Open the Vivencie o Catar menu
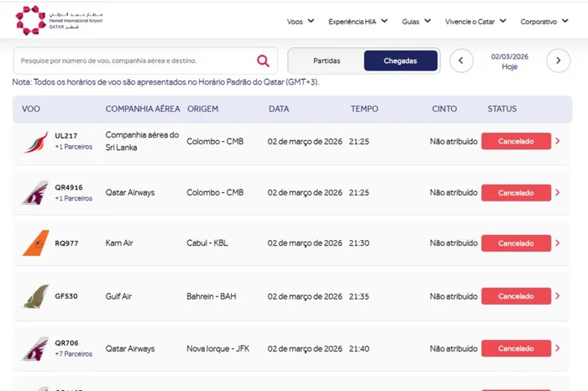The width and height of the screenshot is (588, 391). pos(475,21)
